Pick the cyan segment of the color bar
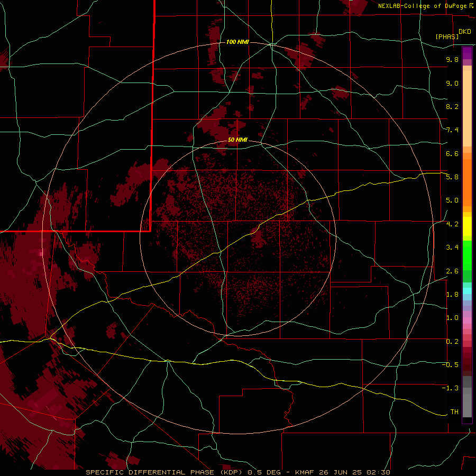 click(x=467, y=291)
